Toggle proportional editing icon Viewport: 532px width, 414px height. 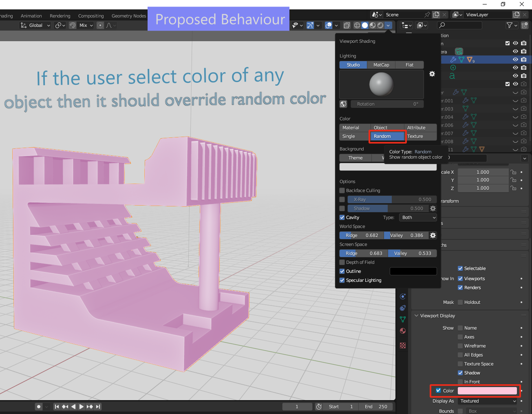[x=100, y=25]
